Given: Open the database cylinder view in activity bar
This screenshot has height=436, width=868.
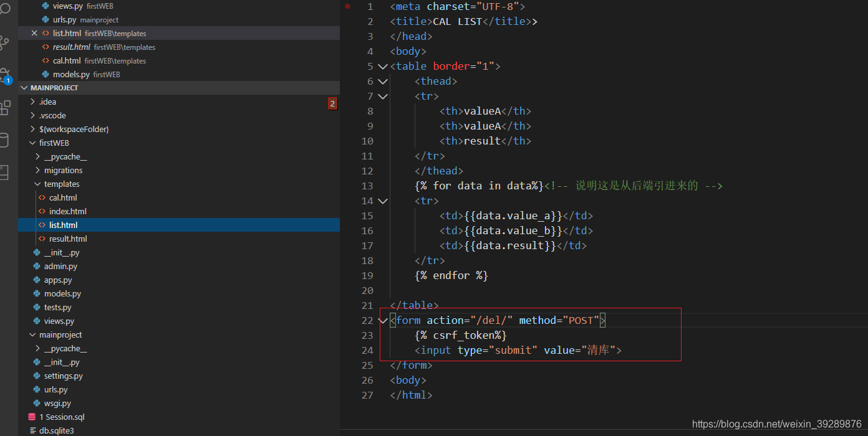Looking at the screenshot, I should click(x=5, y=140).
